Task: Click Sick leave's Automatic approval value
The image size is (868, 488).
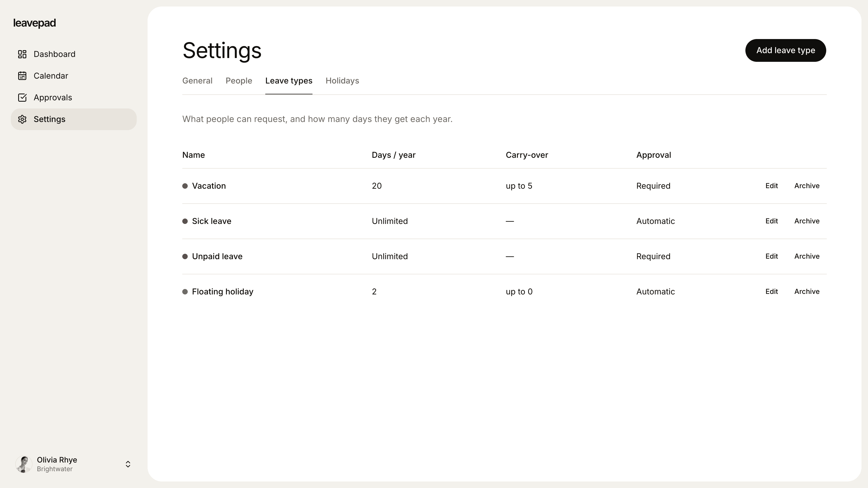Action: point(655,221)
